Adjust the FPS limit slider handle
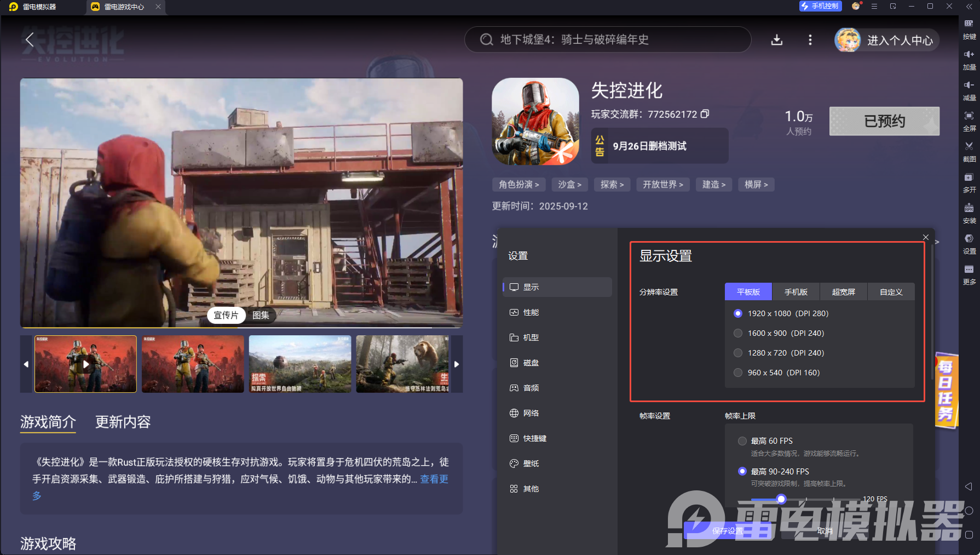The height and width of the screenshot is (555, 980). click(781, 499)
